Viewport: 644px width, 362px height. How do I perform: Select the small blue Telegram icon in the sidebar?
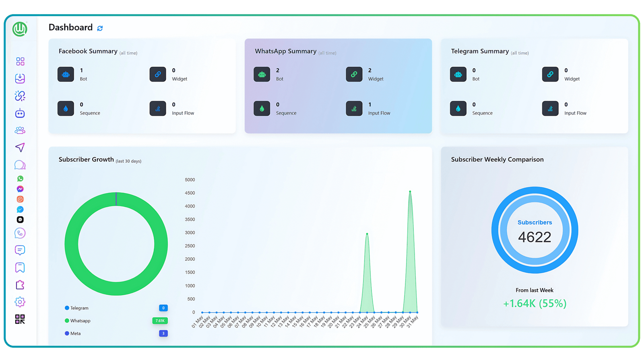[20, 210]
